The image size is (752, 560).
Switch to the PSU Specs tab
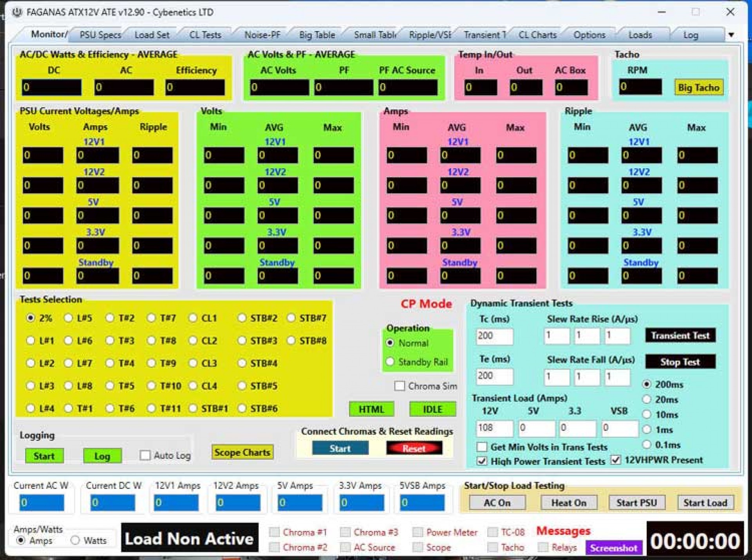coord(100,35)
